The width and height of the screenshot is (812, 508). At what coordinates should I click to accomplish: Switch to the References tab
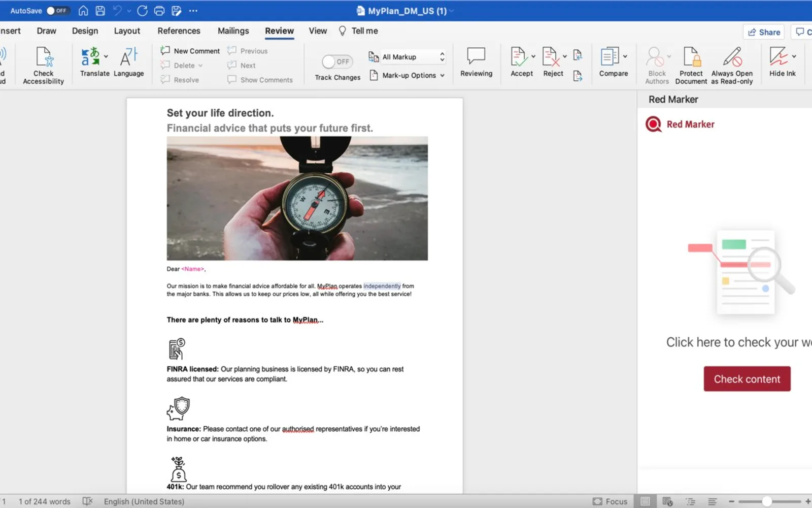point(179,31)
